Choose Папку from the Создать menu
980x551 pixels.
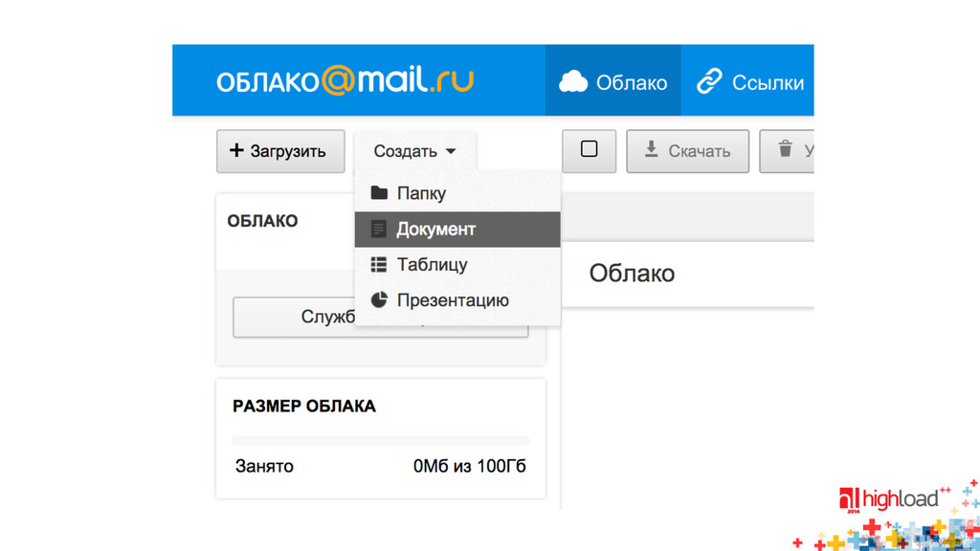coord(457,193)
